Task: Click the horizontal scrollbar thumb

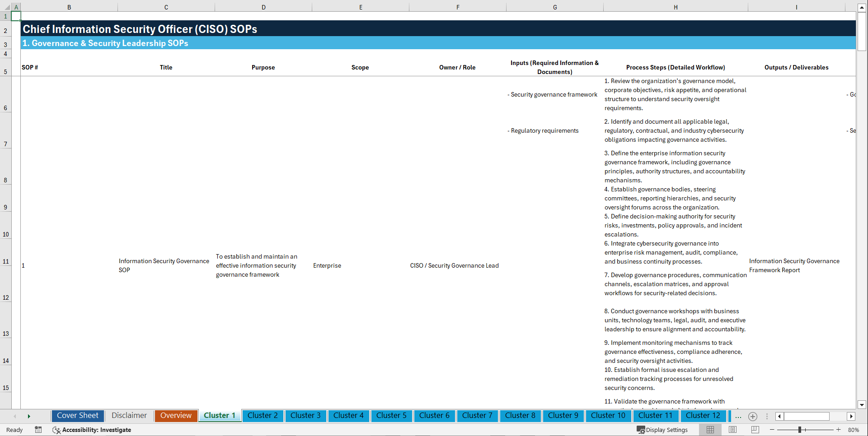Action: [x=807, y=416]
